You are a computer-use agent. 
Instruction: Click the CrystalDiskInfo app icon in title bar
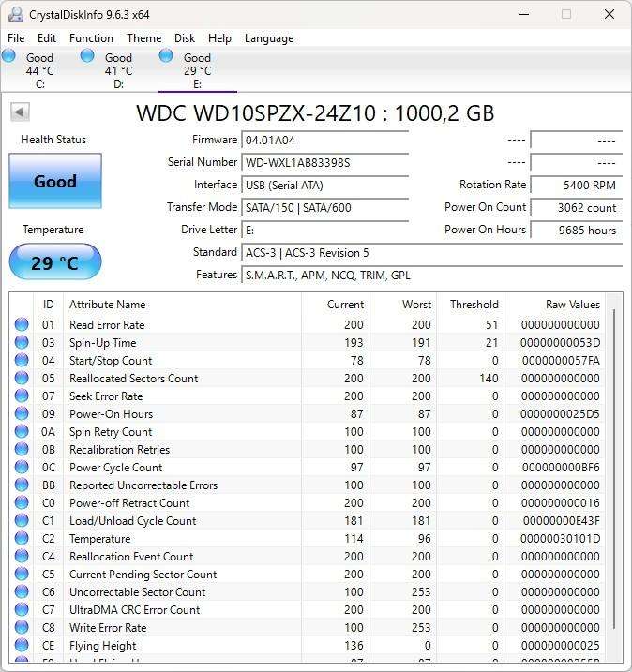click(15, 15)
